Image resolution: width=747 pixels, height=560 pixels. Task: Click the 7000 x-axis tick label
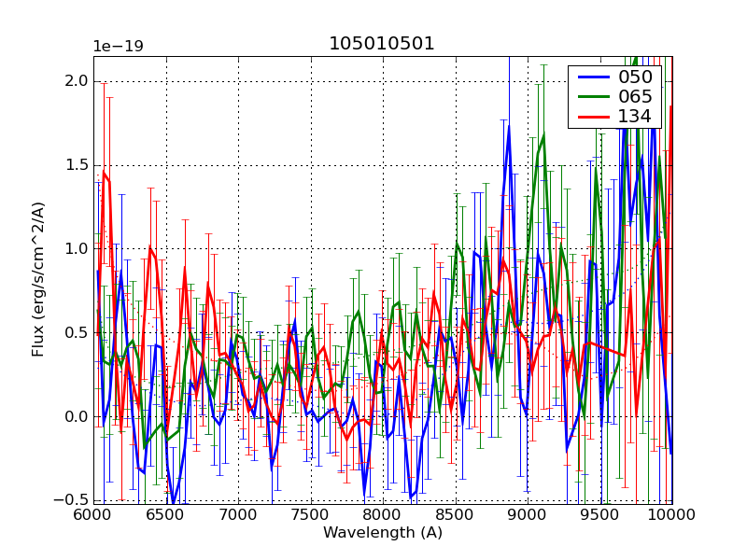pos(238,514)
